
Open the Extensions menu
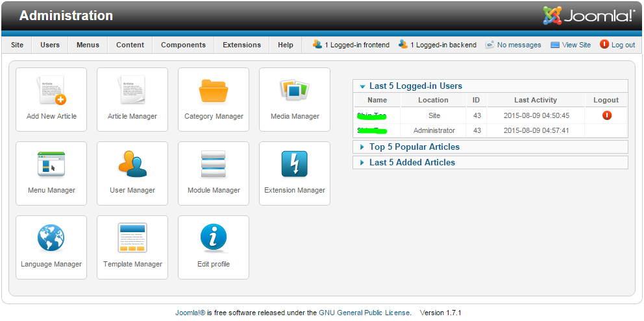pyautogui.click(x=242, y=45)
